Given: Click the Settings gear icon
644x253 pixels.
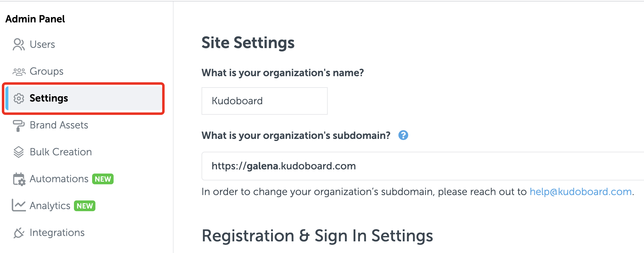Looking at the screenshot, I should coord(19,98).
